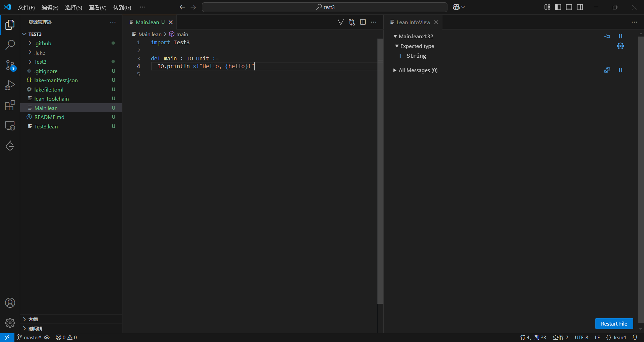Toggle primary sidebar visibility in title bar
Viewport: 644px width, 342px height.
pyautogui.click(x=558, y=7)
